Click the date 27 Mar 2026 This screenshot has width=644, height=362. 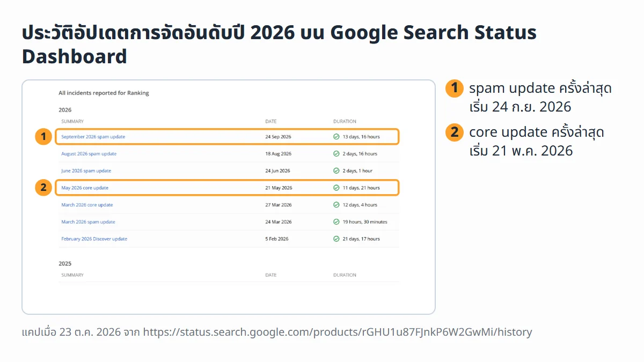(279, 205)
